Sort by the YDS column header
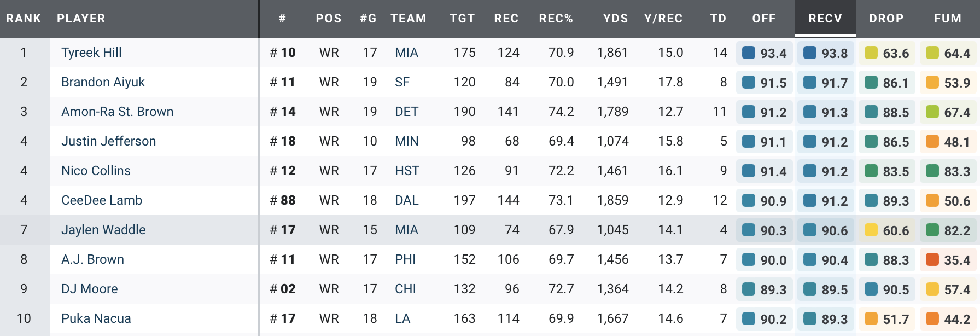Screen dimensions: 980x336 tap(615, 19)
